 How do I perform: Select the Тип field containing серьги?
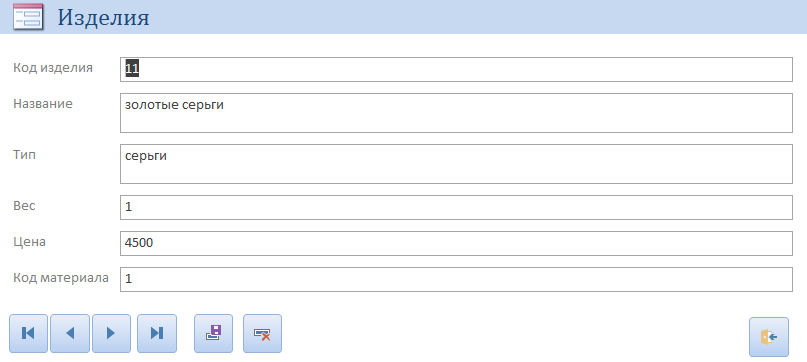(456, 164)
